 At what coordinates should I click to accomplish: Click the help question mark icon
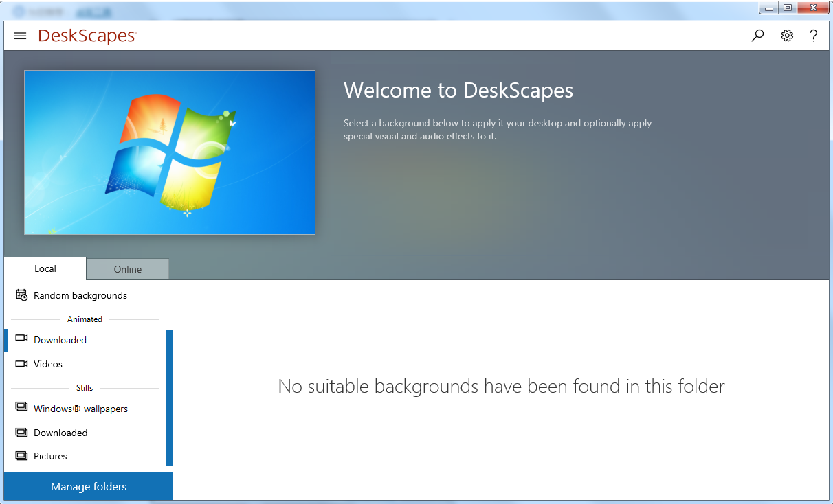point(814,36)
